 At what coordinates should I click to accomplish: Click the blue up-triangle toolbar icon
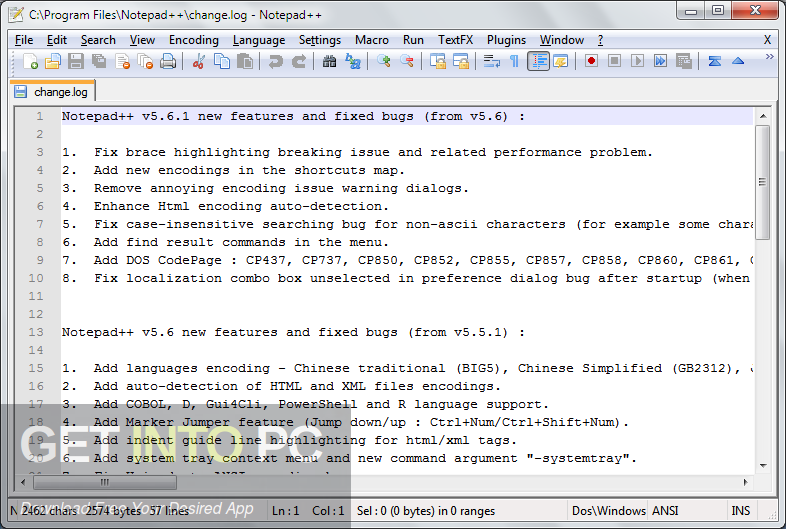(737, 61)
